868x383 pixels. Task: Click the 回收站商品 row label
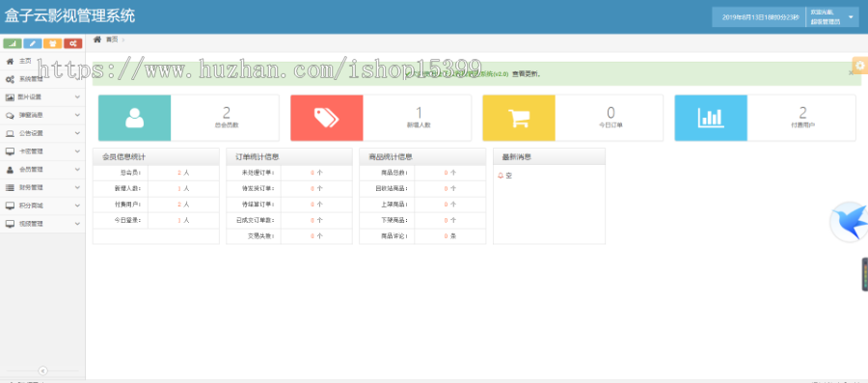[x=392, y=189]
